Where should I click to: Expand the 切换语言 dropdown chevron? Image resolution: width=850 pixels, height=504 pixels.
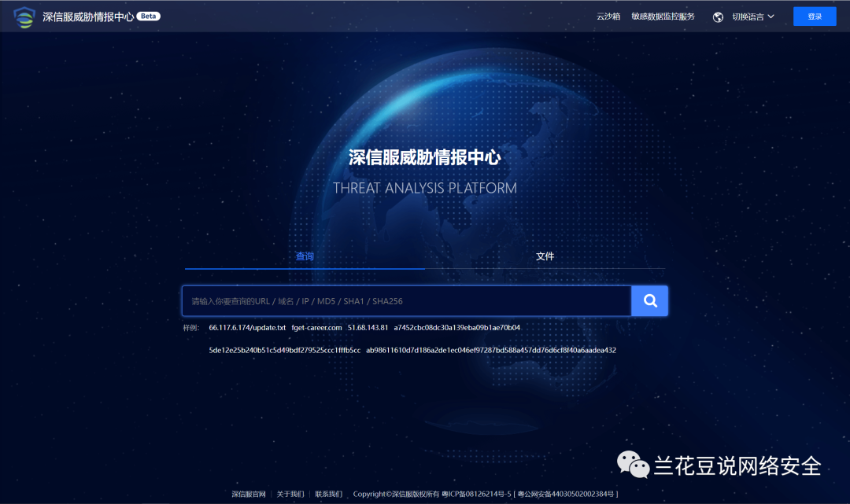pyautogui.click(x=771, y=17)
